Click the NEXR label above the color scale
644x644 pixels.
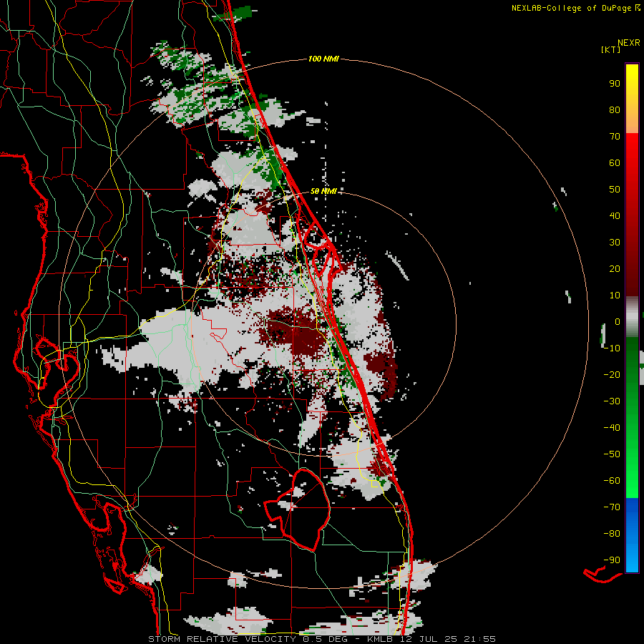[x=629, y=43]
